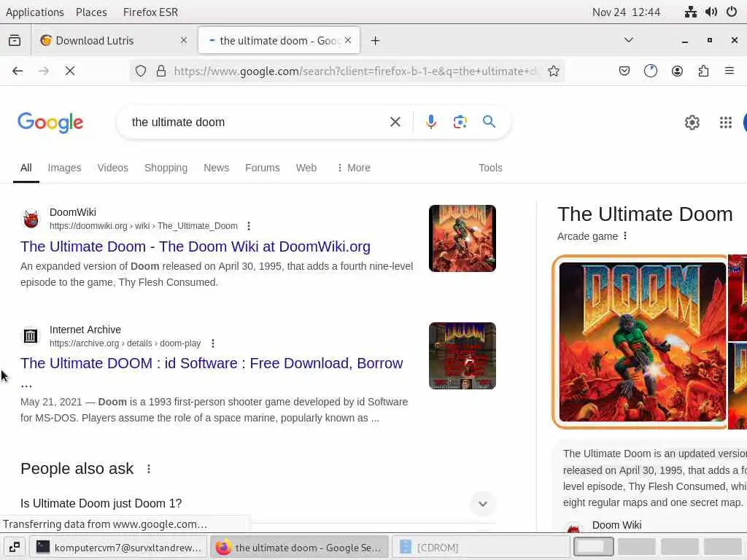
Task: Save page to Pocket
Action: [624, 71]
